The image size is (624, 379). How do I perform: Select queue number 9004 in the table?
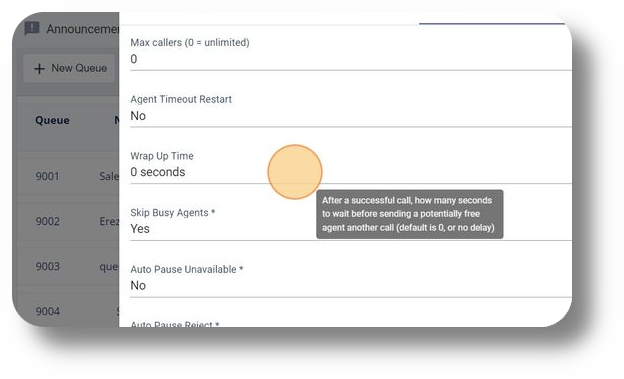[x=47, y=311]
